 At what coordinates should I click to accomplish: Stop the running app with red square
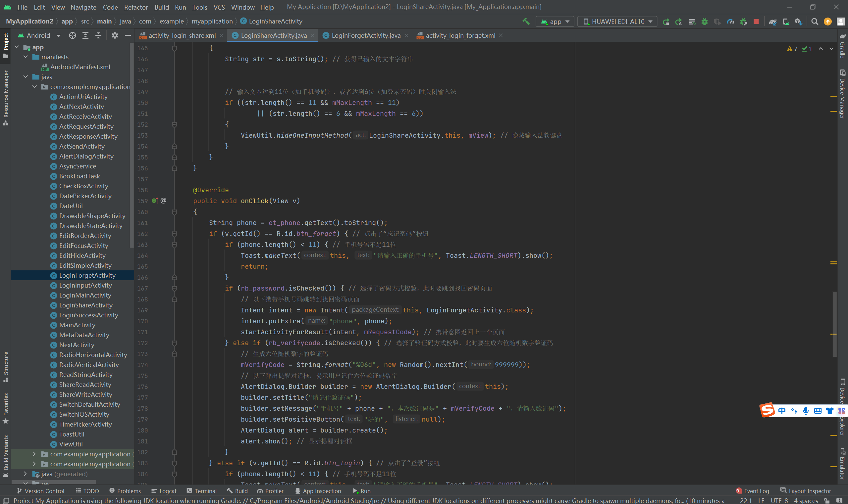pos(756,22)
